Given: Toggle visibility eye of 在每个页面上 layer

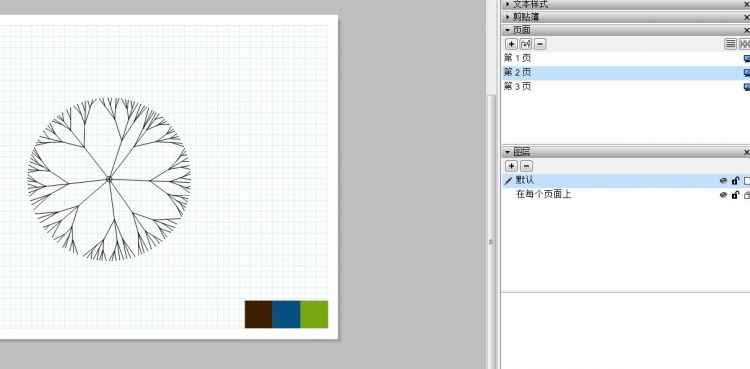Looking at the screenshot, I should (x=723, y=195).
